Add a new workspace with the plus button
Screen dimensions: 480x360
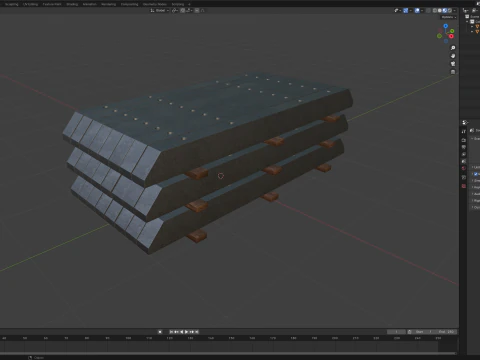tap(189, 4)
